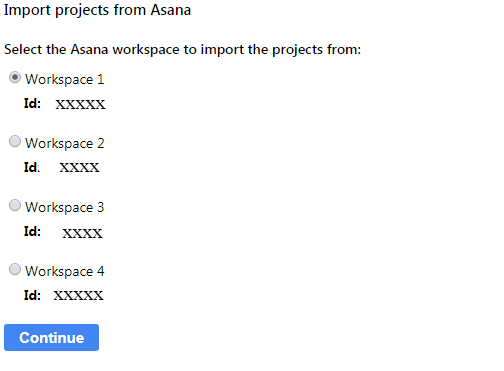The image size is (504, 371).
Task: Click the XXXXX Id value under Workspace 1
Action: 80,104
